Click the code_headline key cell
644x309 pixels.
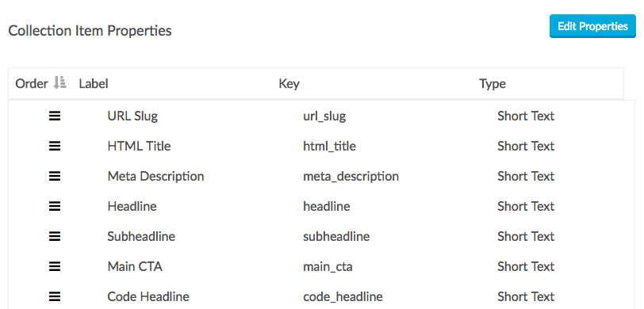(343, 296)
